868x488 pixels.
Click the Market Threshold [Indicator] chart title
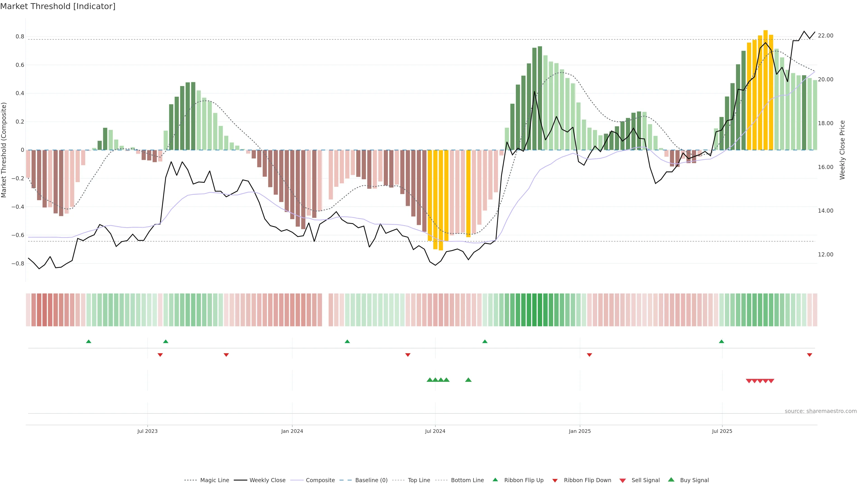[58, 6]
